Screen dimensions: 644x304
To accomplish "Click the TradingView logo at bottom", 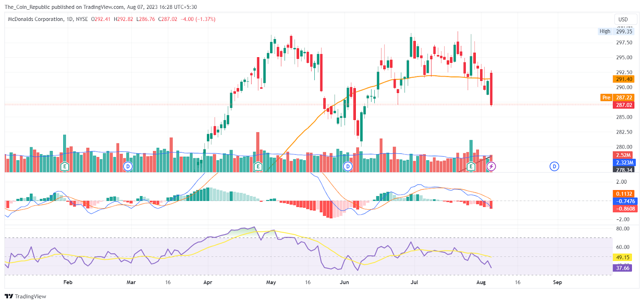I will (25, 296).
